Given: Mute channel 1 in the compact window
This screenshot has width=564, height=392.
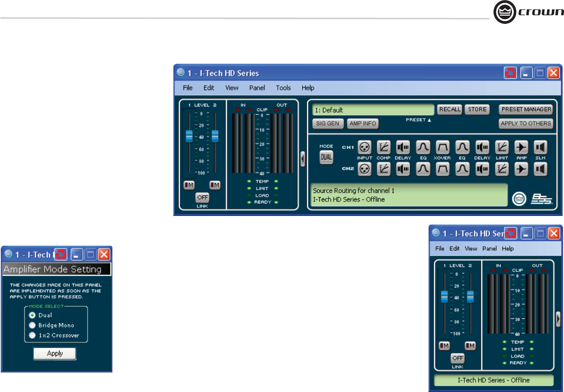Looking at the screenshot, I should point(444,346).
